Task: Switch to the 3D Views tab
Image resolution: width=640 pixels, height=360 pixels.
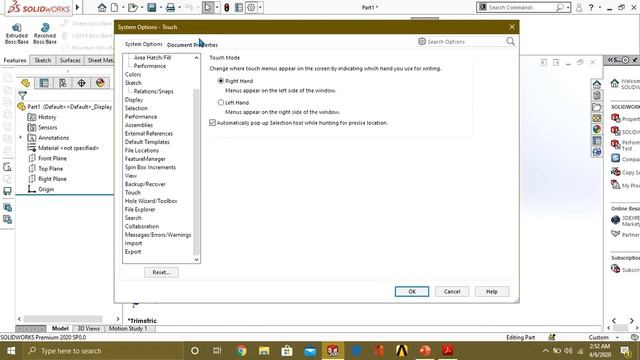Action: pos(89,329)
